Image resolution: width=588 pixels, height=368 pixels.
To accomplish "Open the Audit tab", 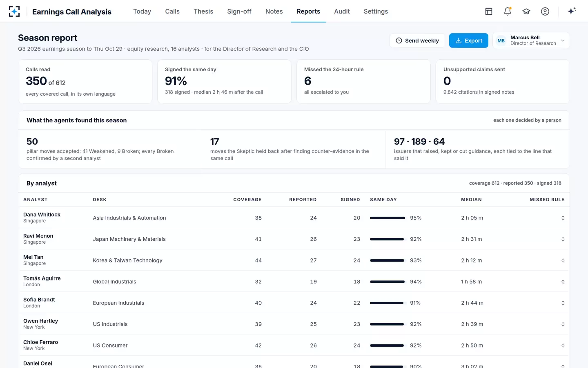I will 342,11.
